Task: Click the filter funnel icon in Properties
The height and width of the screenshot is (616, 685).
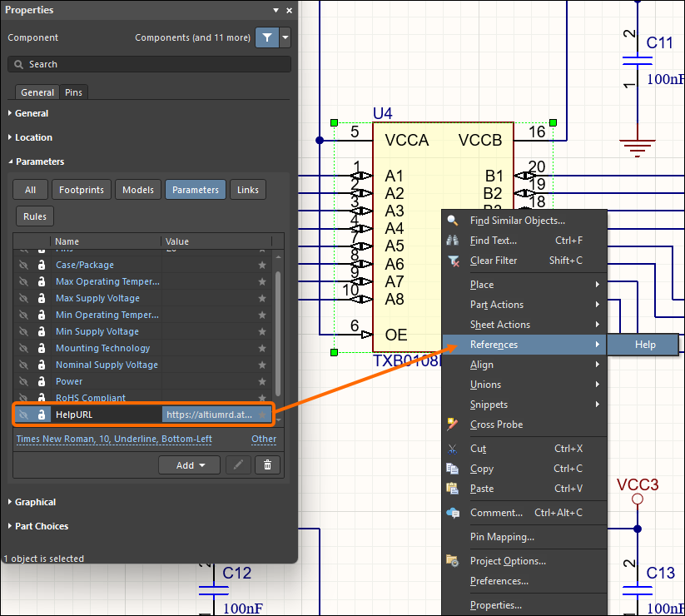Action: (266, 37)
